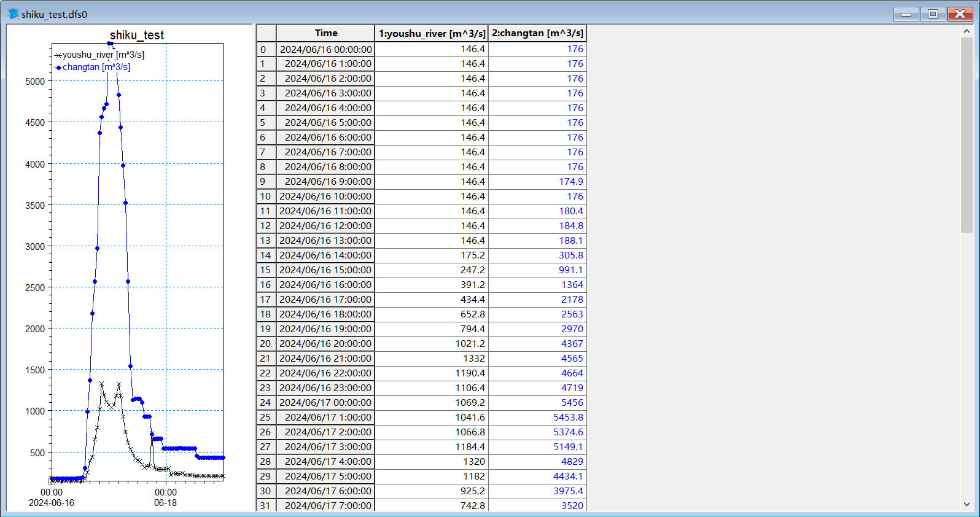This screenshot has height=517, width=980.
Task: Click the changtan cell showing 174.9
Action: 537,182
